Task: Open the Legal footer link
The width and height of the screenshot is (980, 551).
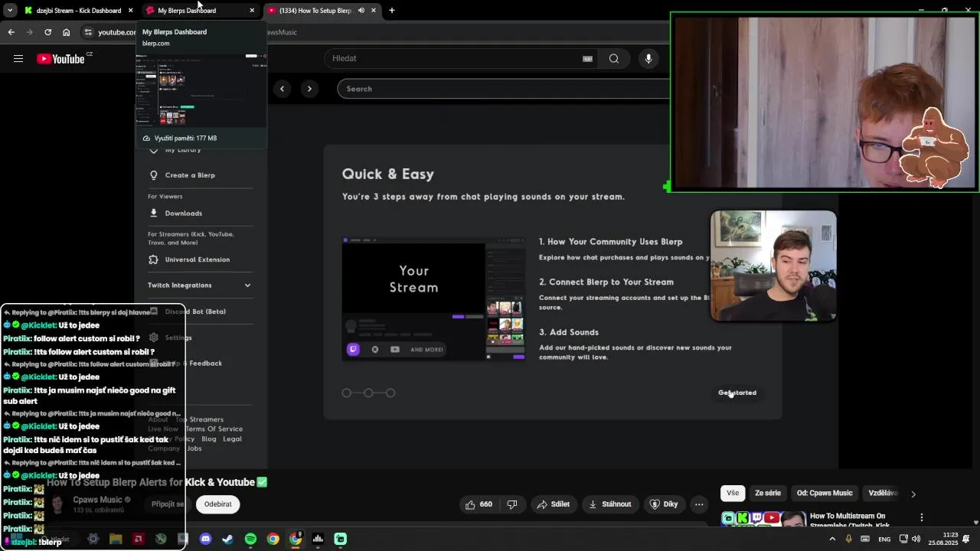Action: (x=232, y=439)
